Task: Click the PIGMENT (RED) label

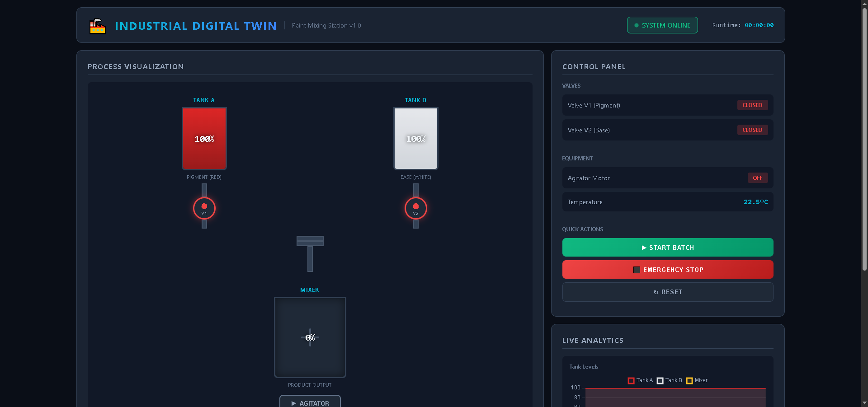Action: coord(204,177)
